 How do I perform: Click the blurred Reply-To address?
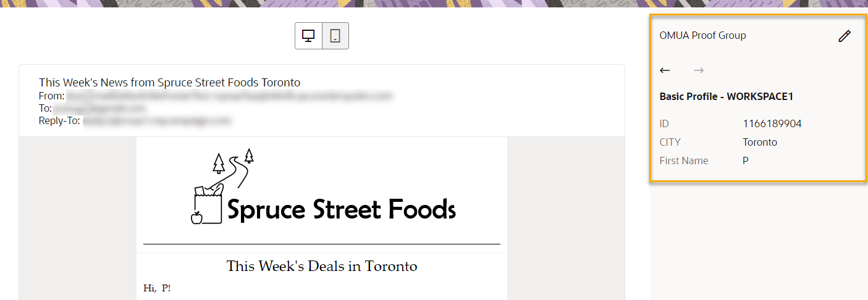click(157, 121)
